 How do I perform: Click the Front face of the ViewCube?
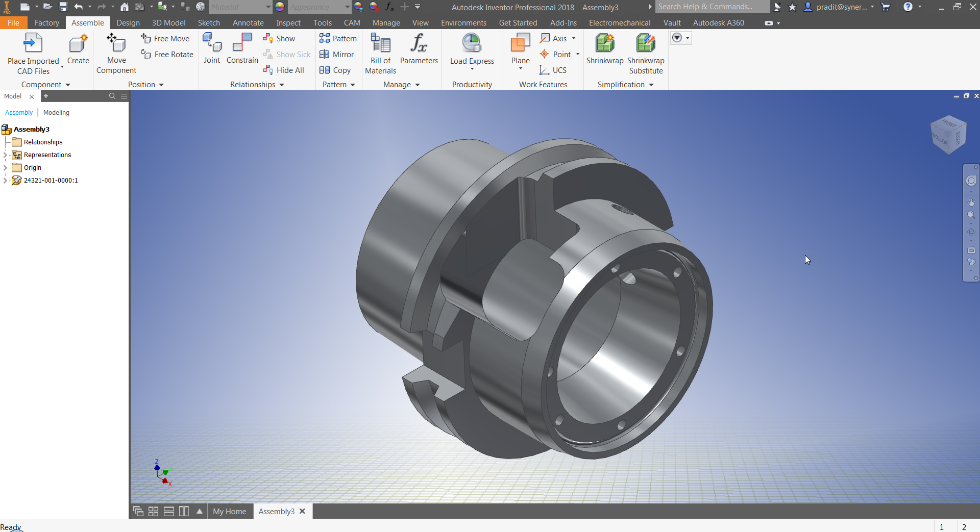point(949,124)
